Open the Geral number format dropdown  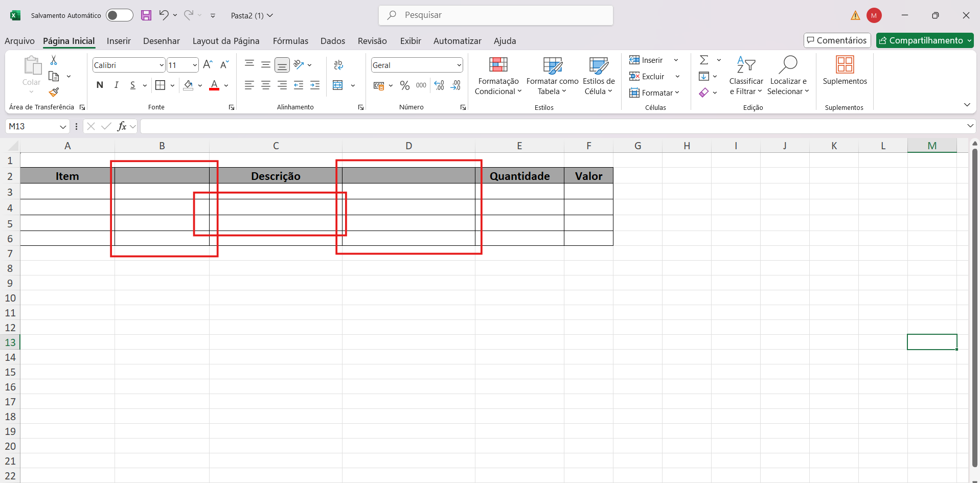click(x=459, y=65)
